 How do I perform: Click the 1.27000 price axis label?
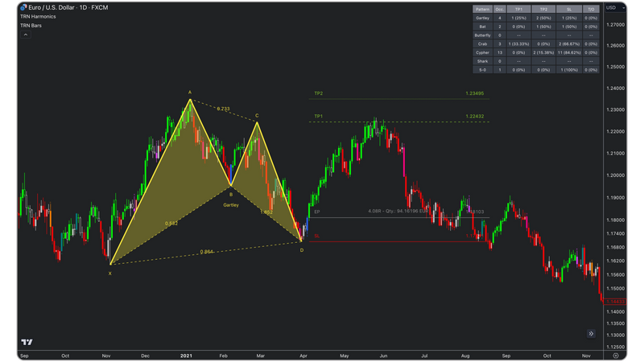pyautogui.click(x=615, y=25)
